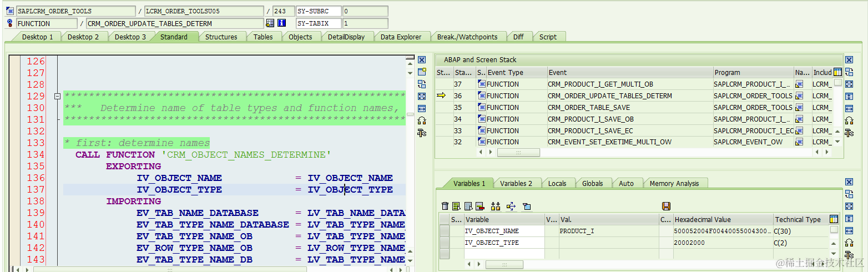Select row header of IV_OBJECT_TYPE variable
Screen dimensions: 868x272
tap(445, 243)
